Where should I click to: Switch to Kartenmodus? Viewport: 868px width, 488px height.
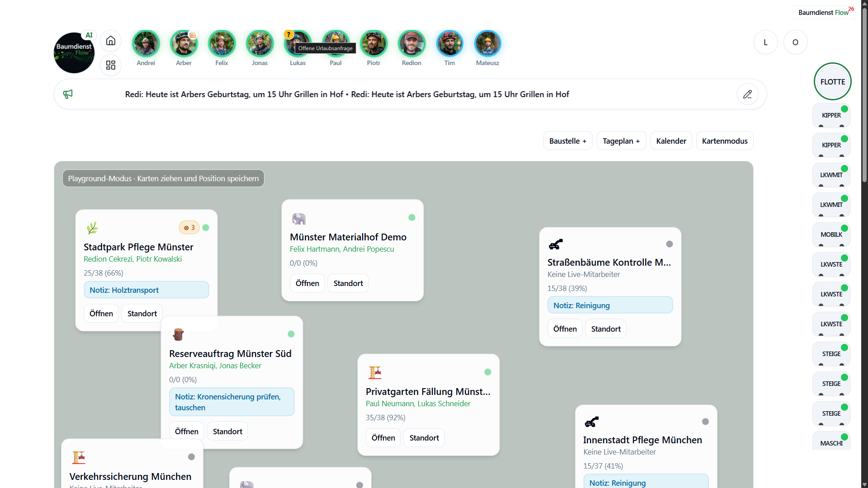[725, 141]
